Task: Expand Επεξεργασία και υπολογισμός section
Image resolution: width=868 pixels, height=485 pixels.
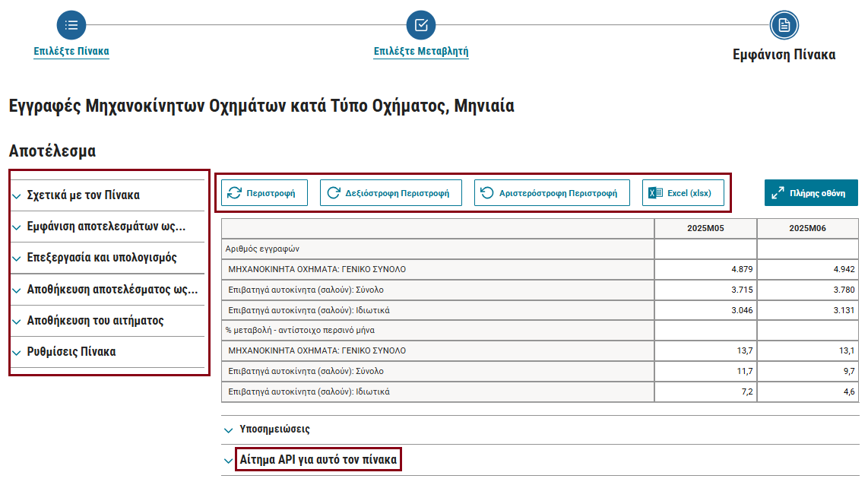Action: click(x=108, y=258)
